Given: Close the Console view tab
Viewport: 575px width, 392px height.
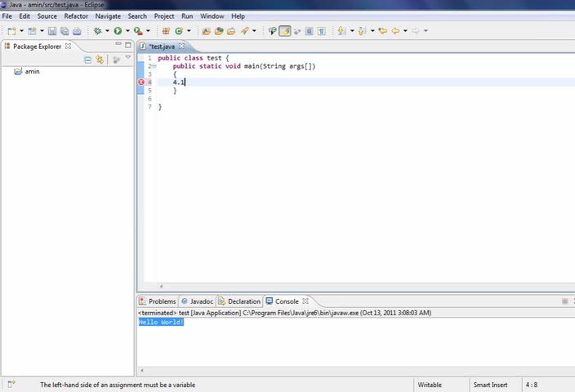Looking at the screenshot, I should 305,301.
